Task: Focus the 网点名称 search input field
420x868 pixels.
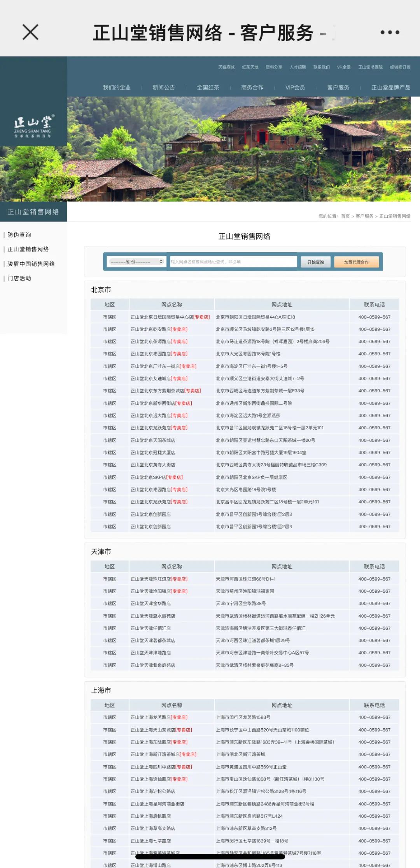Action: pos(233,262)
